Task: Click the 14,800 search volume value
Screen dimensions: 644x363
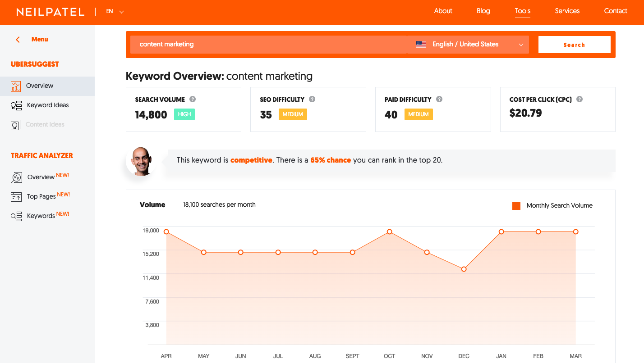Action: point(151,115)
